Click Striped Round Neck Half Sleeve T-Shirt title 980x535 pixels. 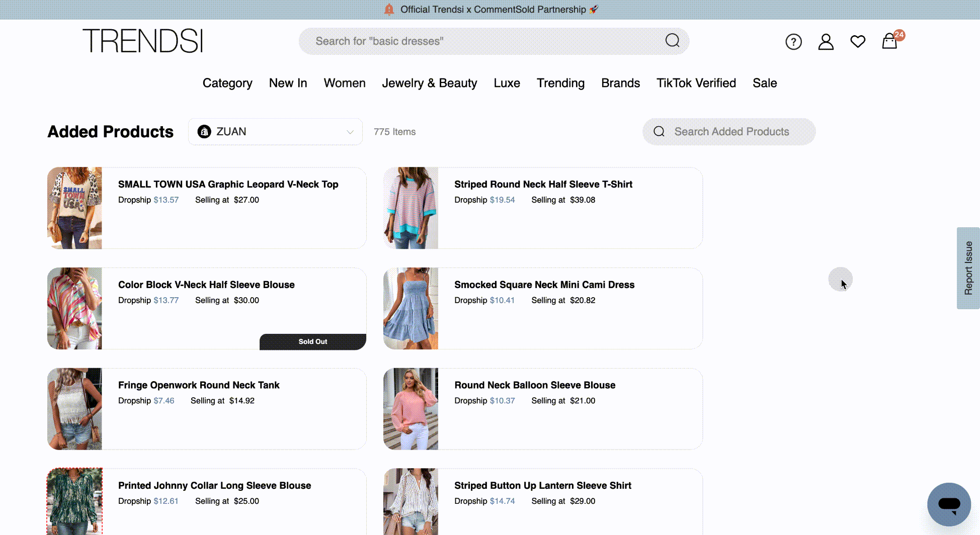click(543, 185)
